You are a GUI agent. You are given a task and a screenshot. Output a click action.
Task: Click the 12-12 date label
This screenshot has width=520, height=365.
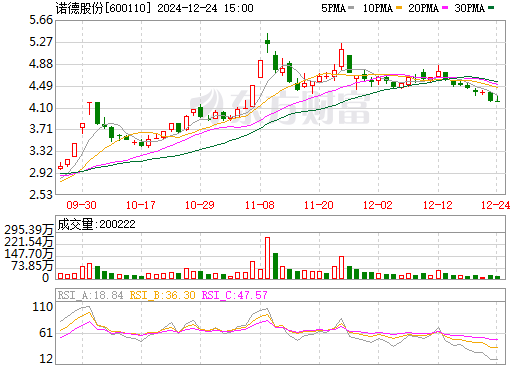438,205
